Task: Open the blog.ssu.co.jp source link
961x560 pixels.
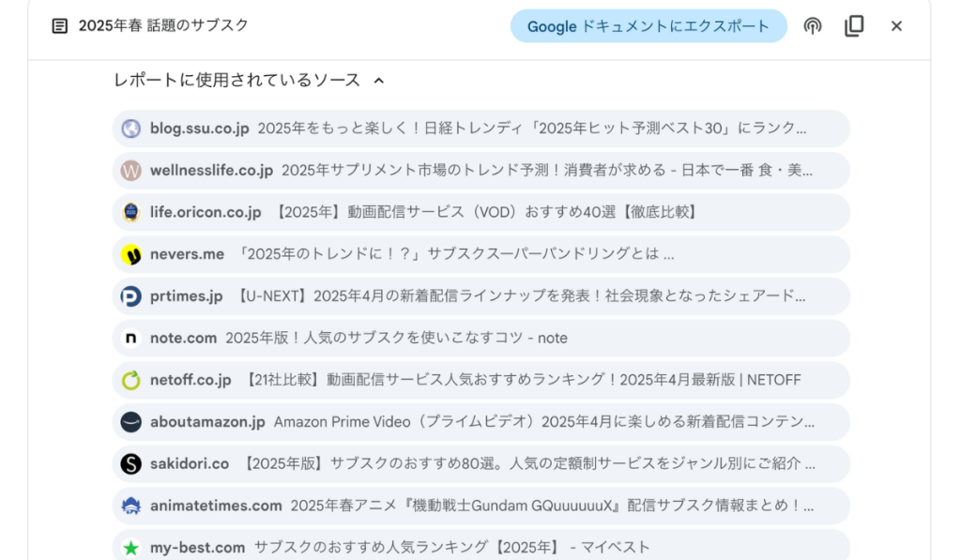Action: 480,129
